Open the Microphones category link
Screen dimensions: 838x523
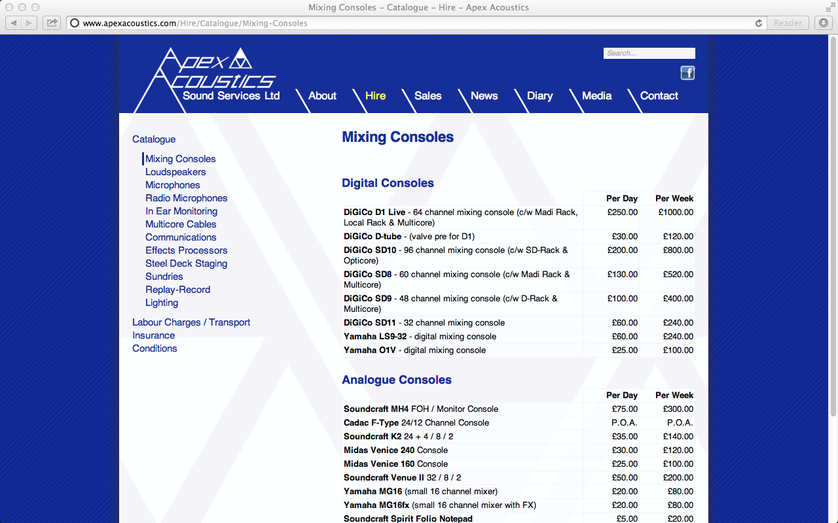(173, 185)
